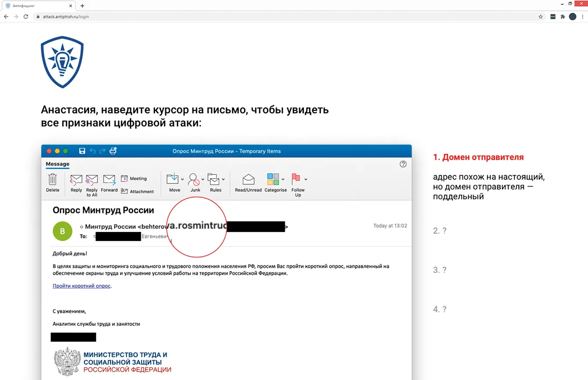588x380 pixels.
Task: Click the Follow Up flag icon
Action: click(296, 179)
